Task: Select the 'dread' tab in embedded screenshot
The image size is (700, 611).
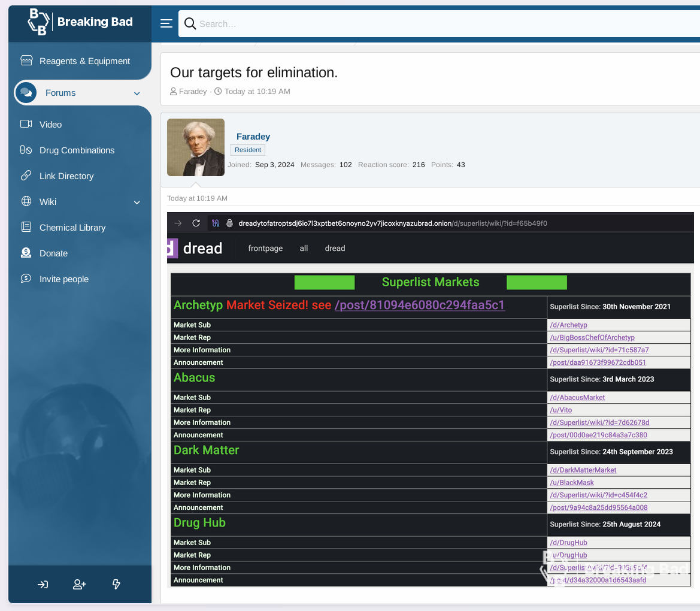Action: pyautogui.click(x=335, y=249)
